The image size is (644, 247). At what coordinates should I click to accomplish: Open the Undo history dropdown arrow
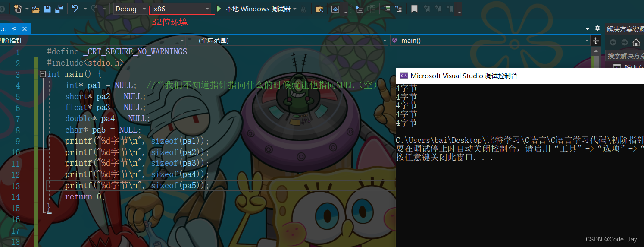pos(85,9)
